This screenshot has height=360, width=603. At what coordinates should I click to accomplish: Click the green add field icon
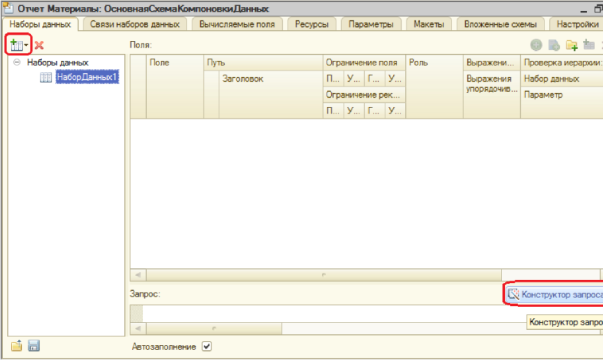tap(536, 45)
